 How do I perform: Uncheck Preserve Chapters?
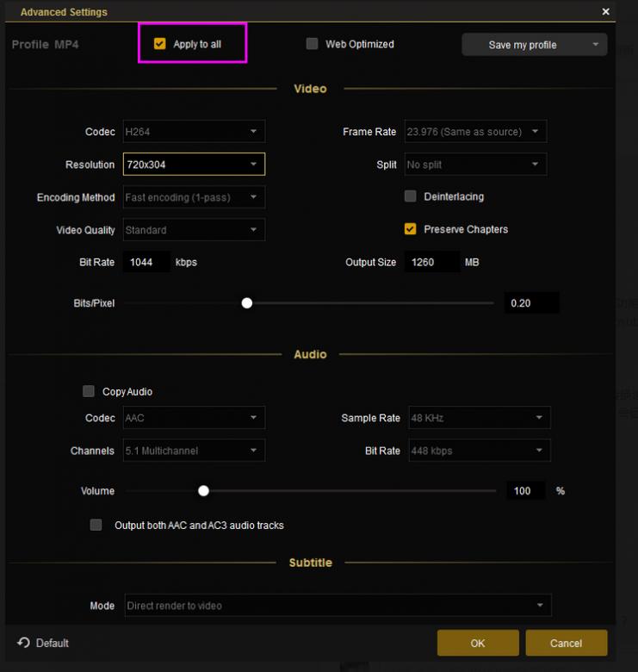(x=411, y=229)
